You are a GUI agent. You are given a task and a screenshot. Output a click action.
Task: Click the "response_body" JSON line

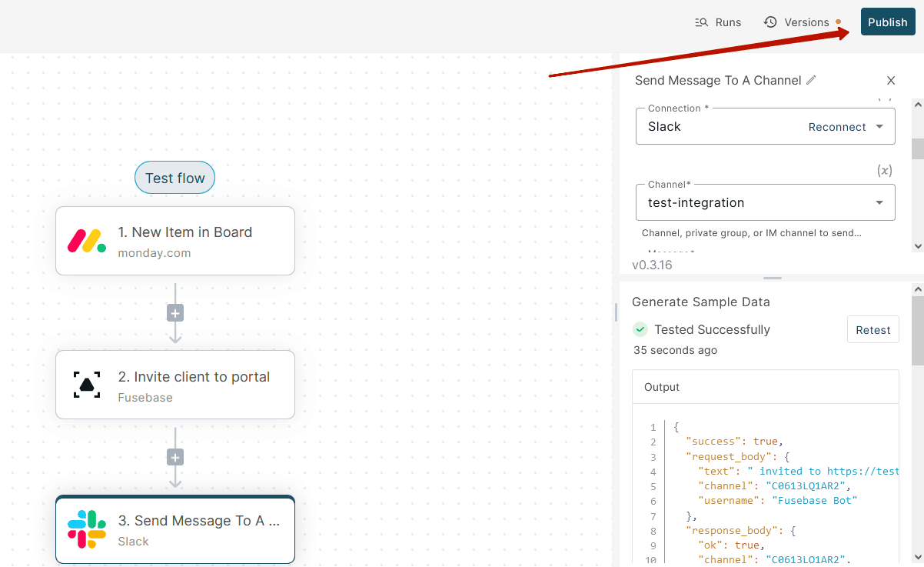(x=740, y=531)
